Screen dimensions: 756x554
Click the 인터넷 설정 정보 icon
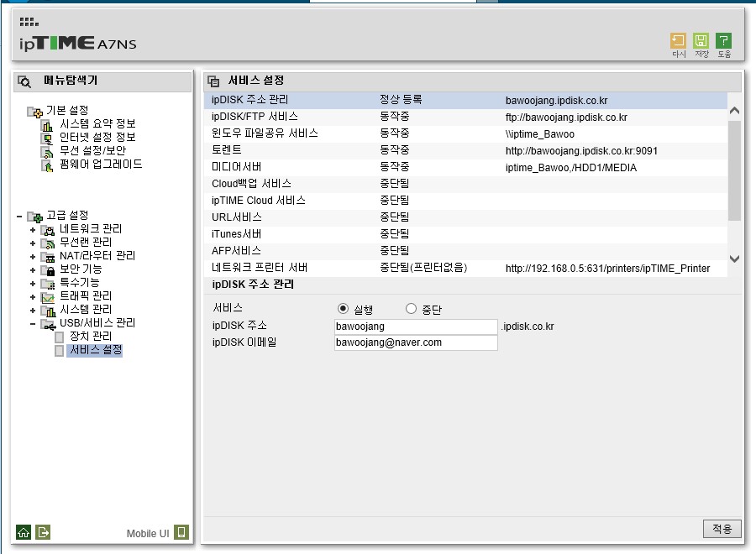pos(47,138)
